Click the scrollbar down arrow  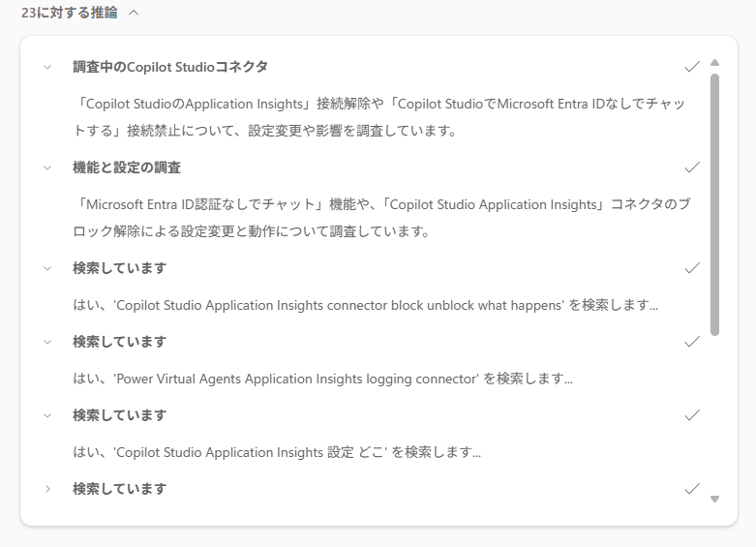click(715, 500)
